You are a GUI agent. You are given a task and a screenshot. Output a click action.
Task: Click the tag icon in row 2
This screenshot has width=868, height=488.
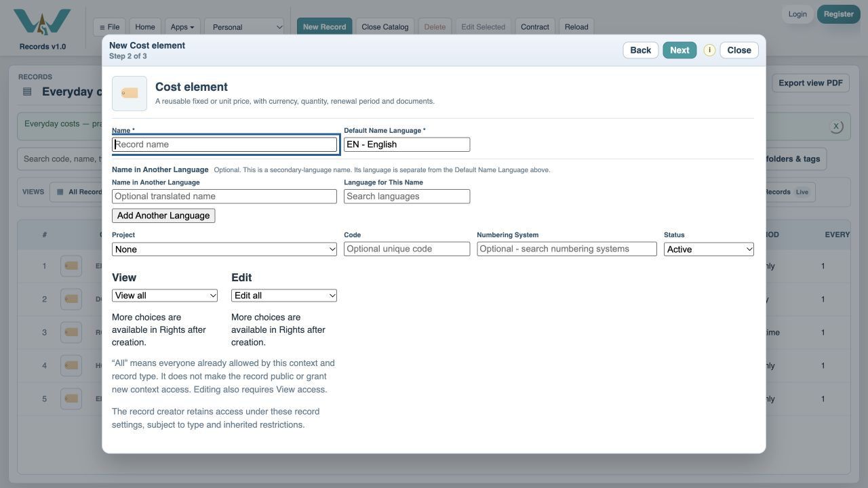point(71,300)
